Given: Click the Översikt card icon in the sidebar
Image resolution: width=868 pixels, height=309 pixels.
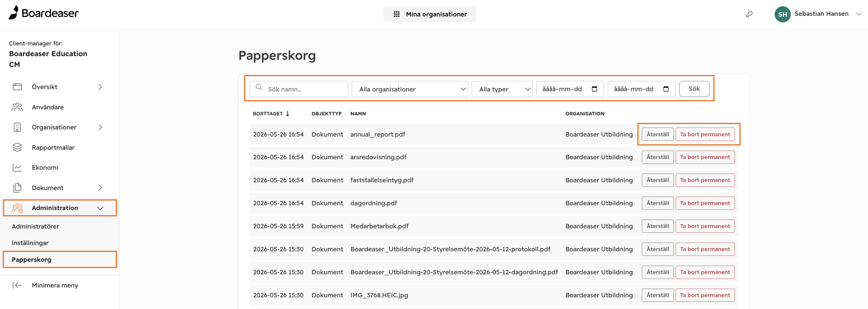Looking at the screenshot, I should pos(17,87).
